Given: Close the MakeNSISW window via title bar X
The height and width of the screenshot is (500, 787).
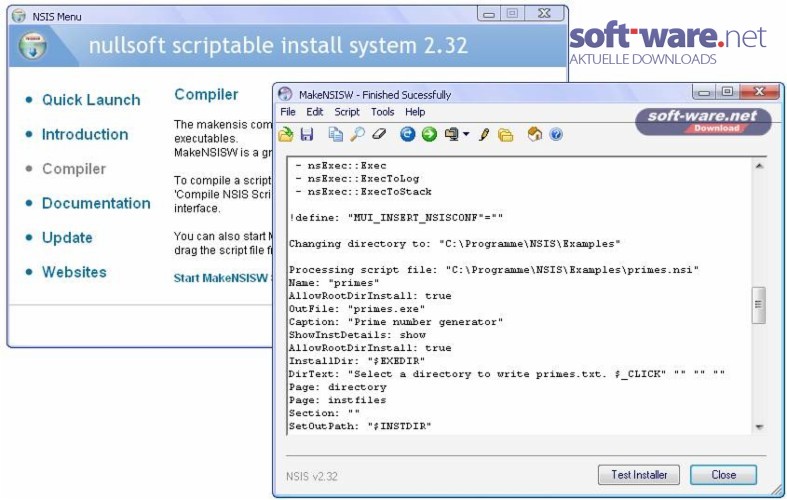Looking at the screenshot, I should (759, 92).
